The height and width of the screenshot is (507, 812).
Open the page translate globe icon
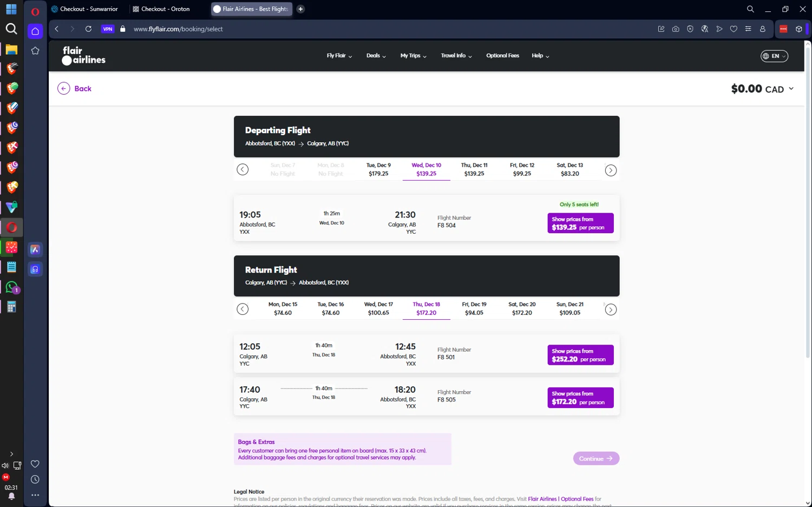click(x=705, y=29)
